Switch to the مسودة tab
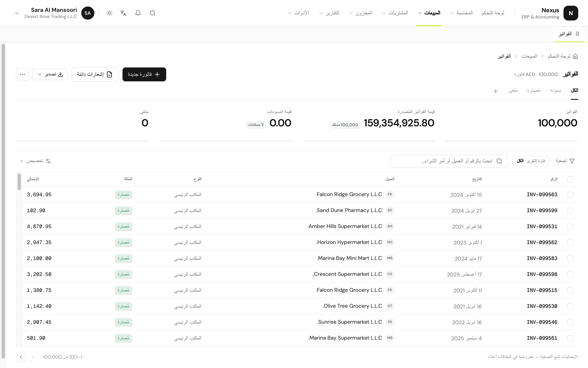 pos(556,91)
